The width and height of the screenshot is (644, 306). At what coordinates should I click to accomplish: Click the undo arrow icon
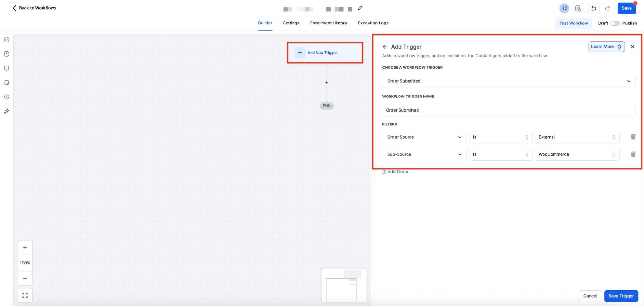pyautogui.click(x=593, y=8)
